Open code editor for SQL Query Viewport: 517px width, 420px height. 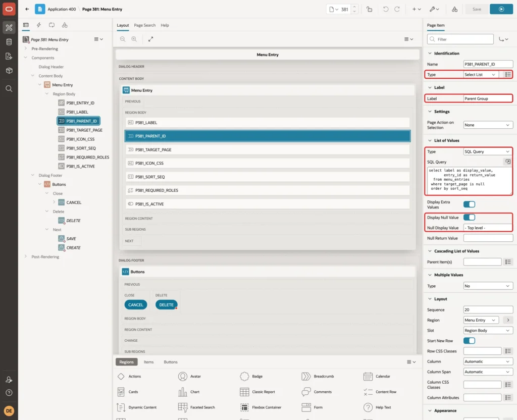pos(508,162)
